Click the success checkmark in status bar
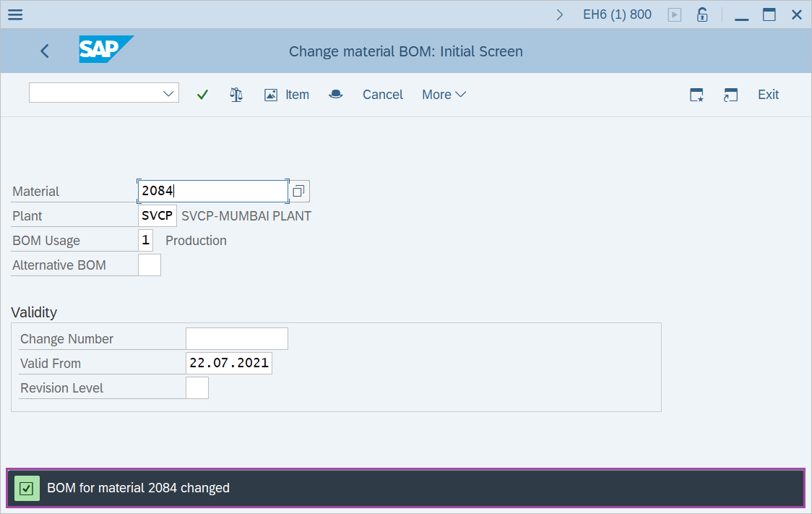The height and width of the screenshot is (514, 812). coord(27,488)
